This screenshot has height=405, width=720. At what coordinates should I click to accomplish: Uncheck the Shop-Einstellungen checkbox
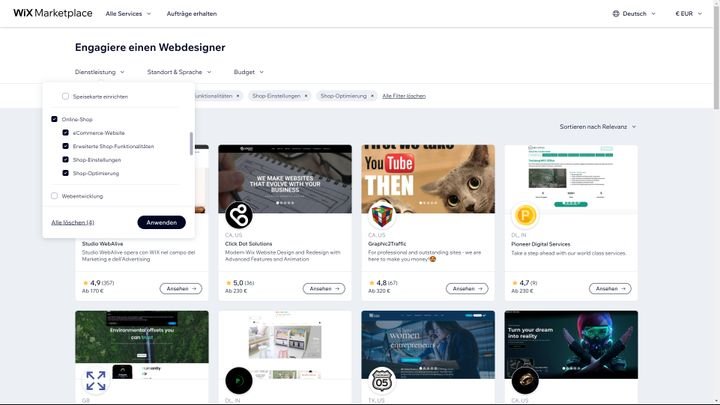tap(65, 159)
